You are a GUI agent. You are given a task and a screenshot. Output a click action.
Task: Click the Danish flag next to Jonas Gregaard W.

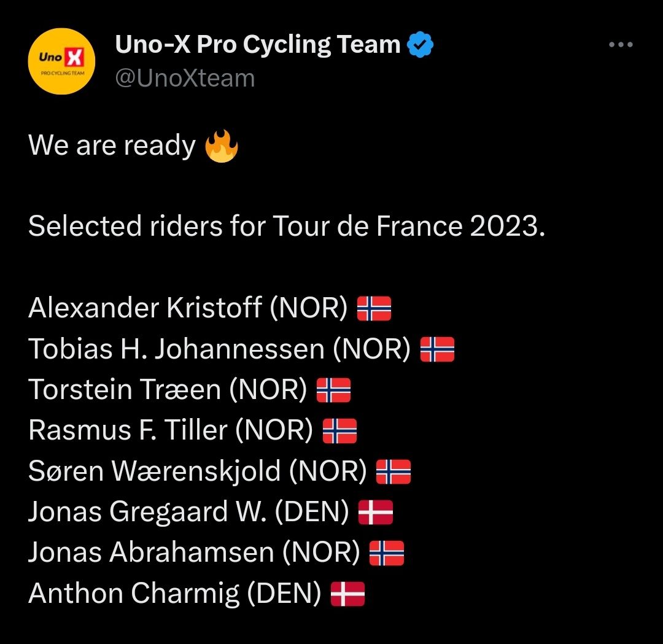[x=375, y=512]
